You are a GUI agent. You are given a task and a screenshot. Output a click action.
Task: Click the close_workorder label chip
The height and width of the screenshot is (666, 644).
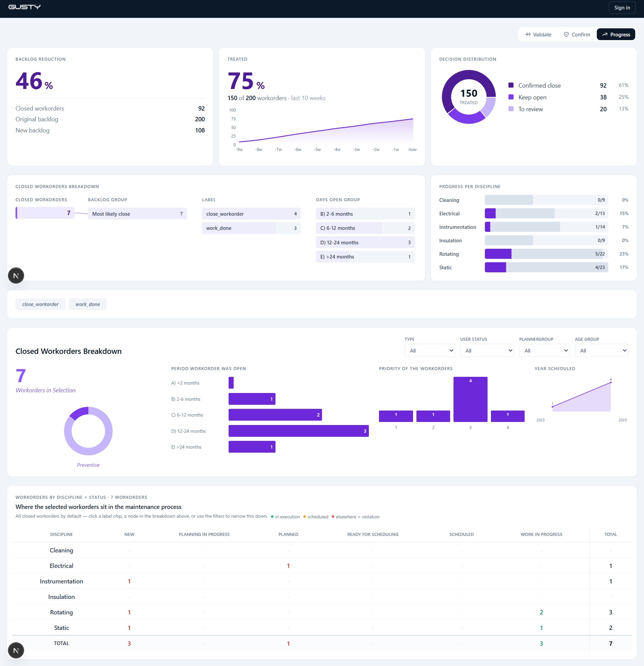pyautogui.click(x=40, y=304)
